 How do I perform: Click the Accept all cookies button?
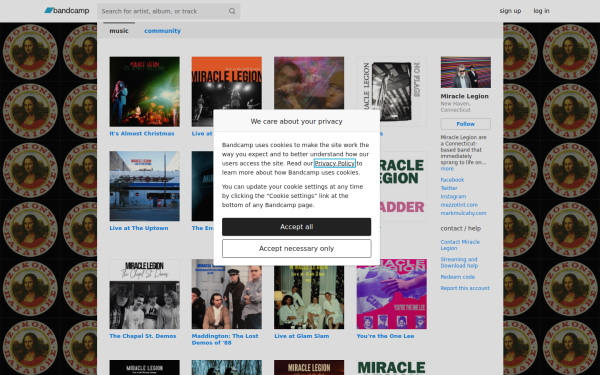pos(297,227)
